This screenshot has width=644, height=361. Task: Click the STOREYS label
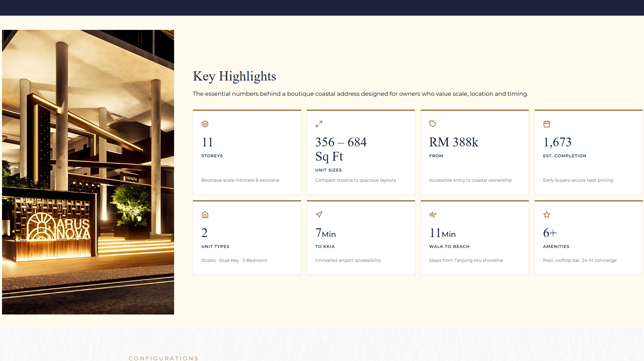point(212,156)
